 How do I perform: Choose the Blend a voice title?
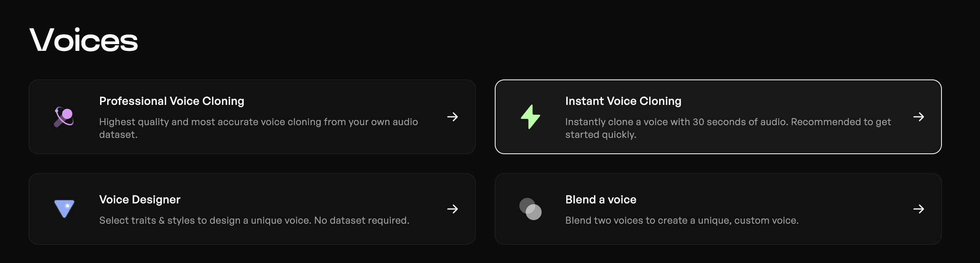[601, 199]
